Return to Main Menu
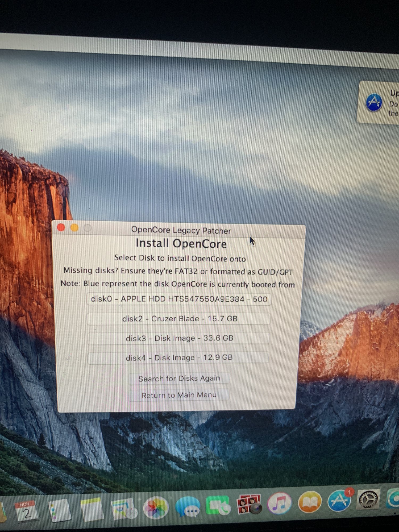 coord(179,395)
